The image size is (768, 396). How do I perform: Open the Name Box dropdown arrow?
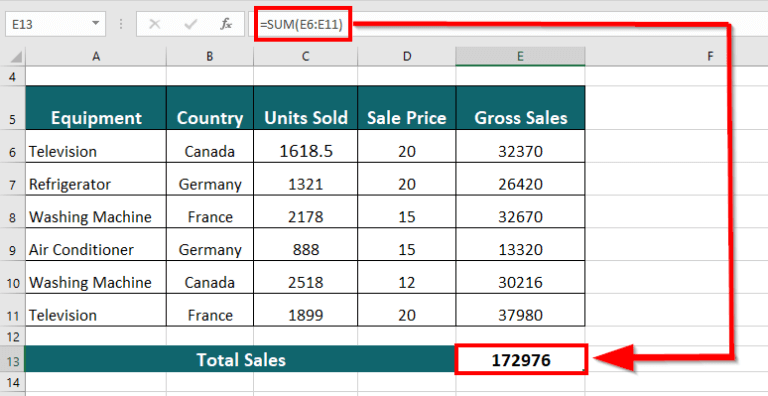[96, 24]
